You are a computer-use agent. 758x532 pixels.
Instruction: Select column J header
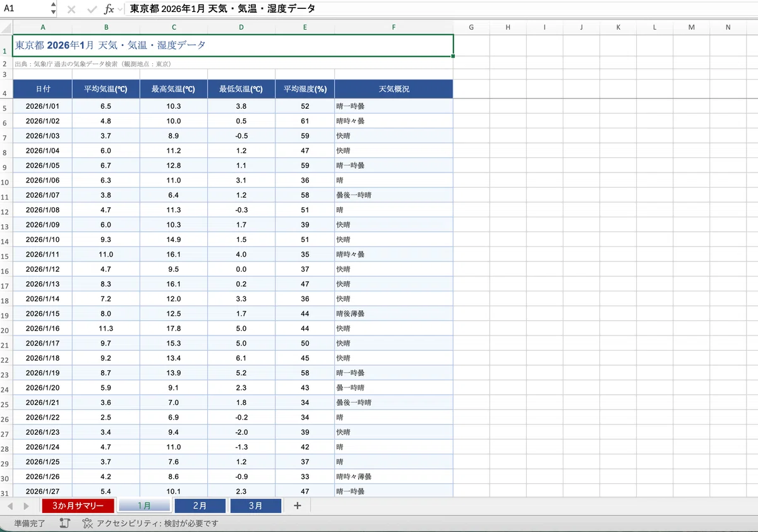point(581,27)
